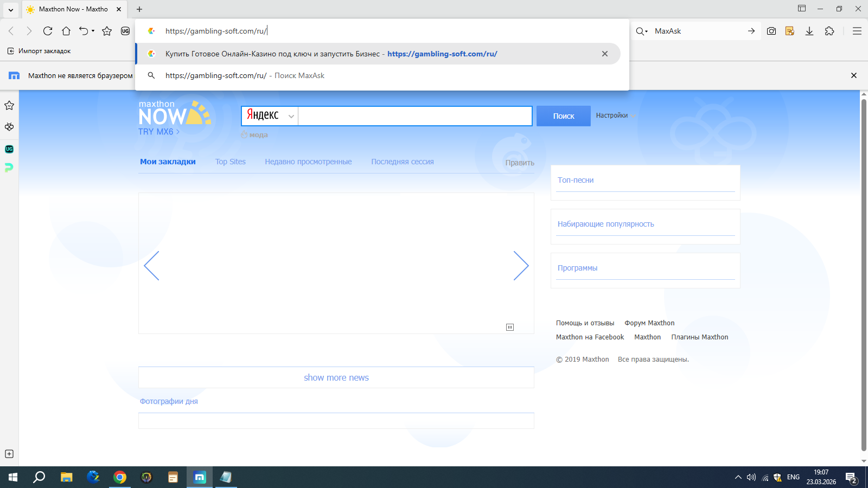Screen dimensions: 868x488
Task: Open the Плагины Maxthon link
Action: click(700, 337)
